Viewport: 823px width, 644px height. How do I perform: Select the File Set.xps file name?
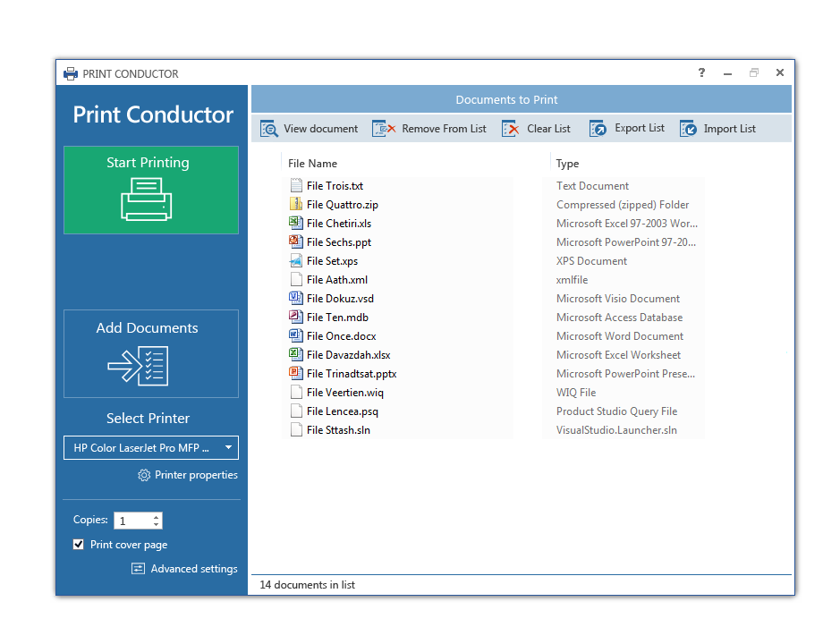tap(332, 261)
